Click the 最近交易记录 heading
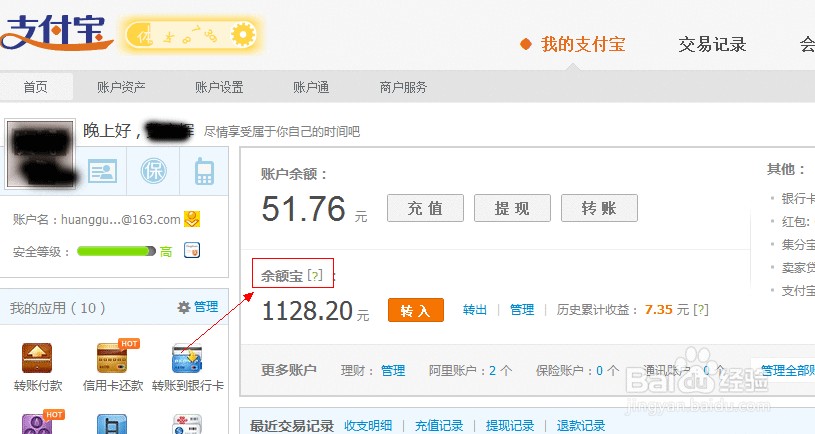Viewport: 815px width, 434px height. coord(292,426)
